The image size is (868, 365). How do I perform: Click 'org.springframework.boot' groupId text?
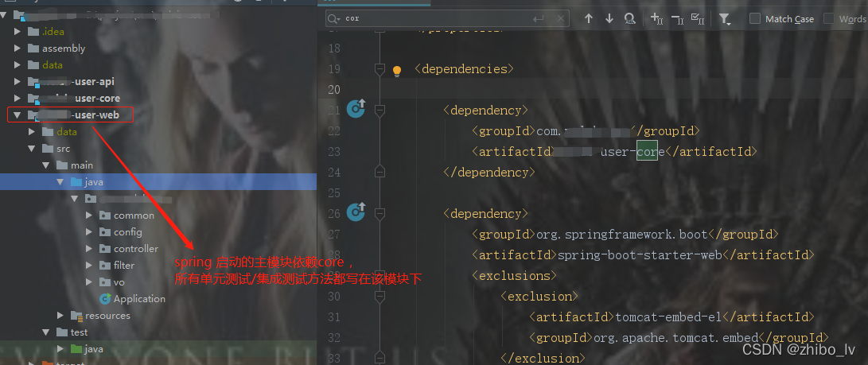[622, 235]
